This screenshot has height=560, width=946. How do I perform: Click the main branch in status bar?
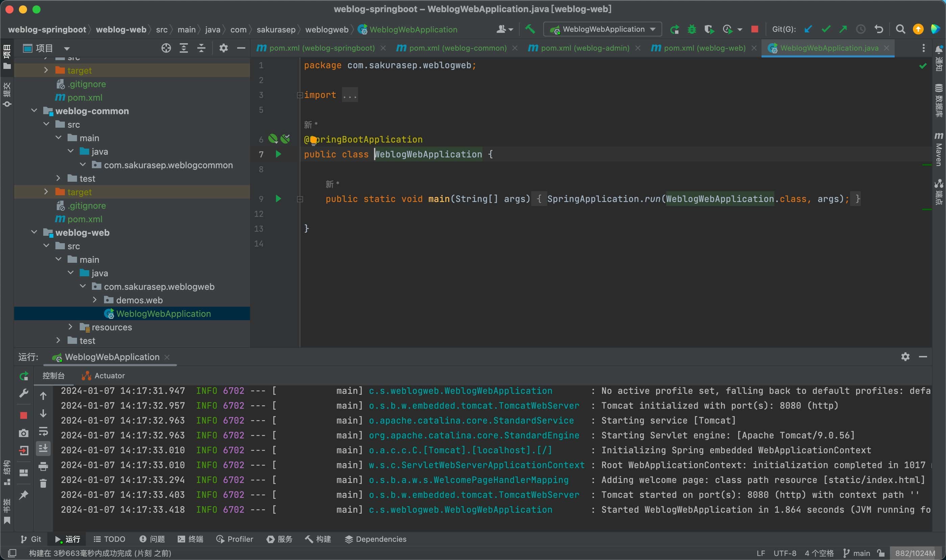coord(857,553)
